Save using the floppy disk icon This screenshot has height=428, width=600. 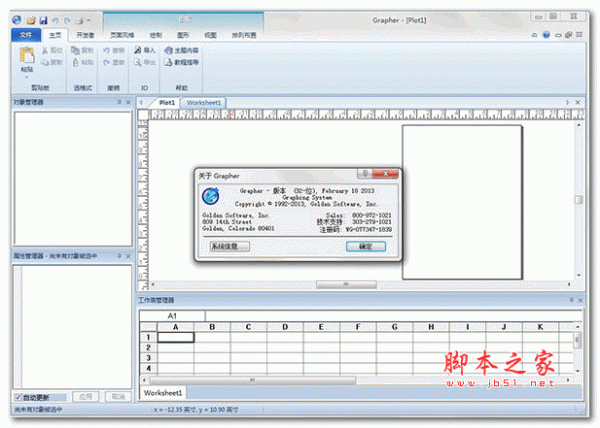[43, 20]
